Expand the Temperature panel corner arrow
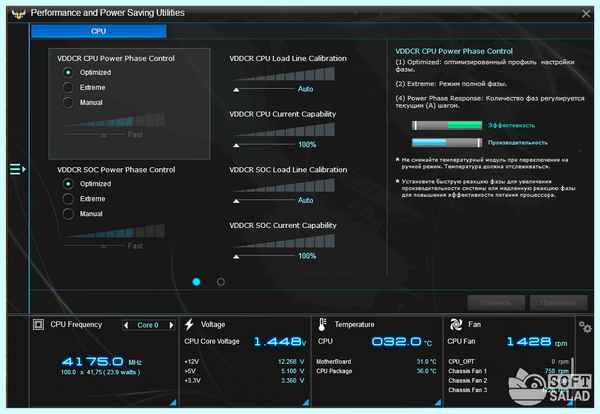This screenshot has width=600, height=414. pos(438,402)
